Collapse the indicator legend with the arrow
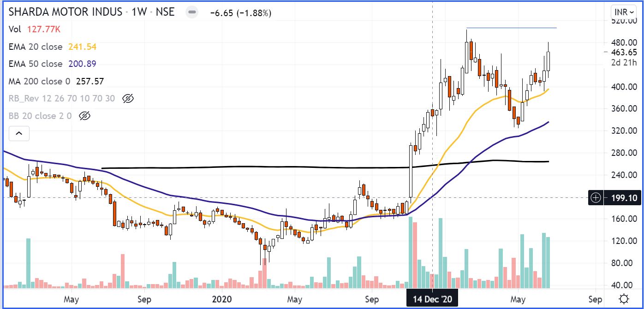The height and width of the screenshot is (309, 644). click(x=19, y=134)
